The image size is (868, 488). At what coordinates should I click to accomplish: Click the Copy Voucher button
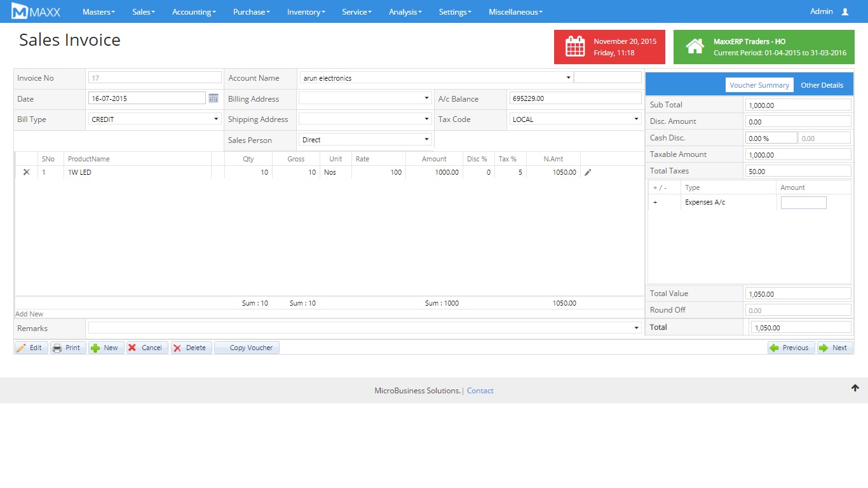point(247,348)
